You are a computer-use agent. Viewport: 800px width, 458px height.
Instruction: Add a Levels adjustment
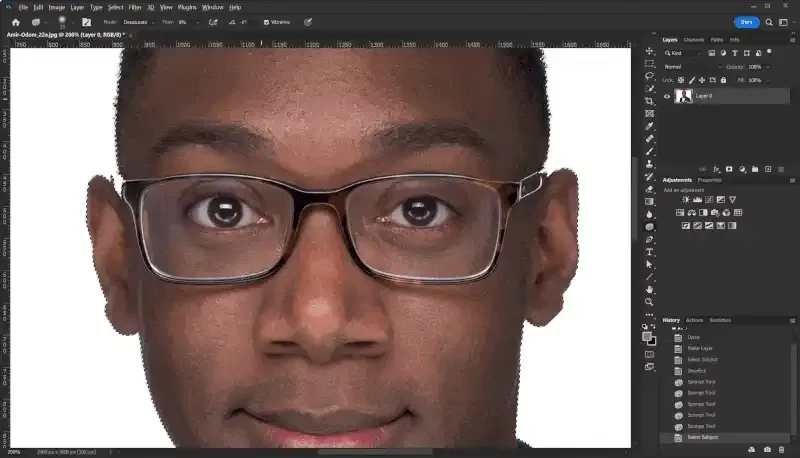tap(697, 199)
